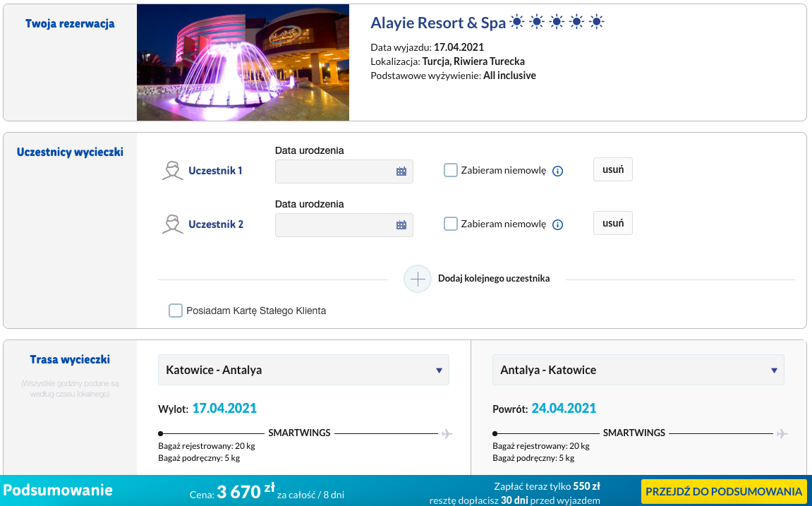This screenshot has width=812, height=506.
Task: Open calendar icon for Uczestnik 2 birth date
Action: [x=401, y=225]
